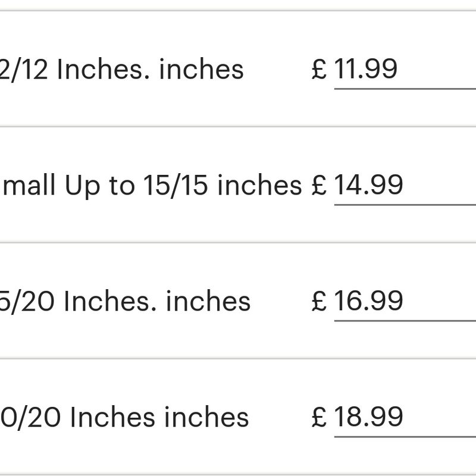Click the £ currency sign beside 18.99
476x476 pixels.
pos(320,417)
